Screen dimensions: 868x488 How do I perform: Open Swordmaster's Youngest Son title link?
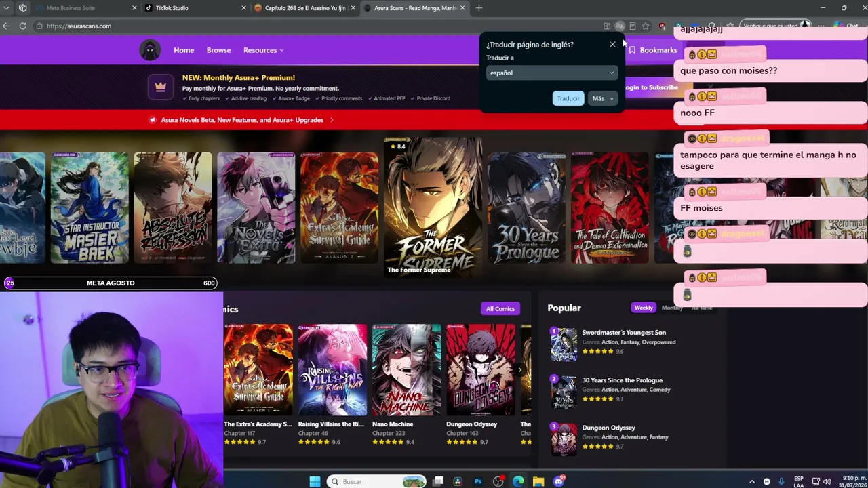(x=624, y=333)
